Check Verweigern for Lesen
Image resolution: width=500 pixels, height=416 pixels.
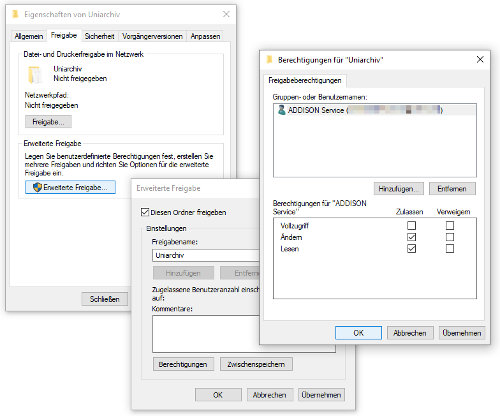tap(450, 249)
